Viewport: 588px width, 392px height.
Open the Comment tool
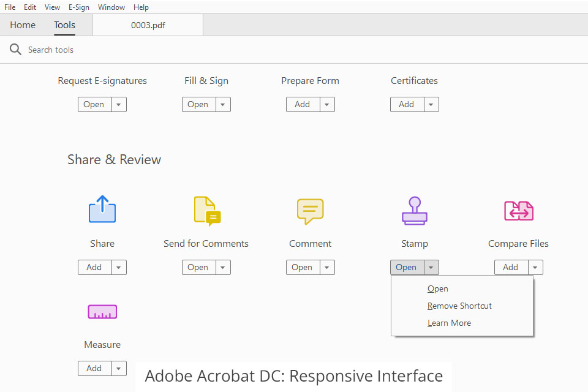(x=303, y=268)
